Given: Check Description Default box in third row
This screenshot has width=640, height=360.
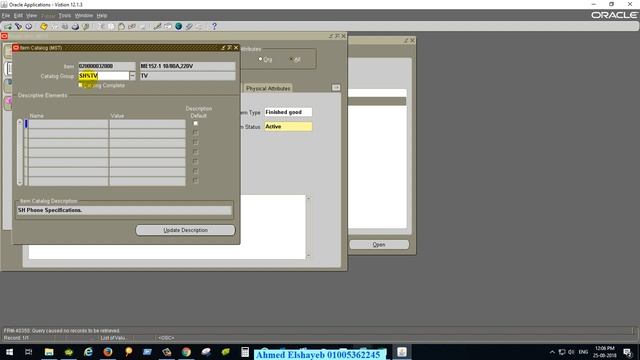Looking at the screenshot, I should 196,142.
